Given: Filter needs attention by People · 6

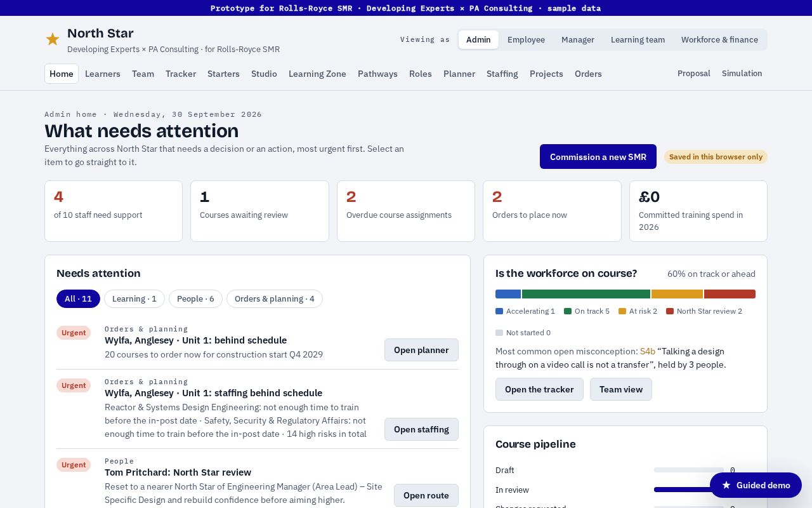Looking at the screenshot, I should point(195,298).
